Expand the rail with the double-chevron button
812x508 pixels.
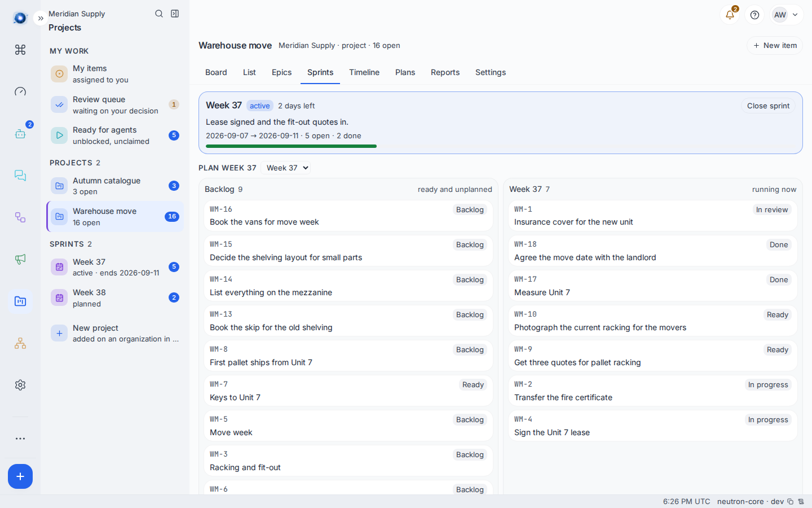click(41, 18)
